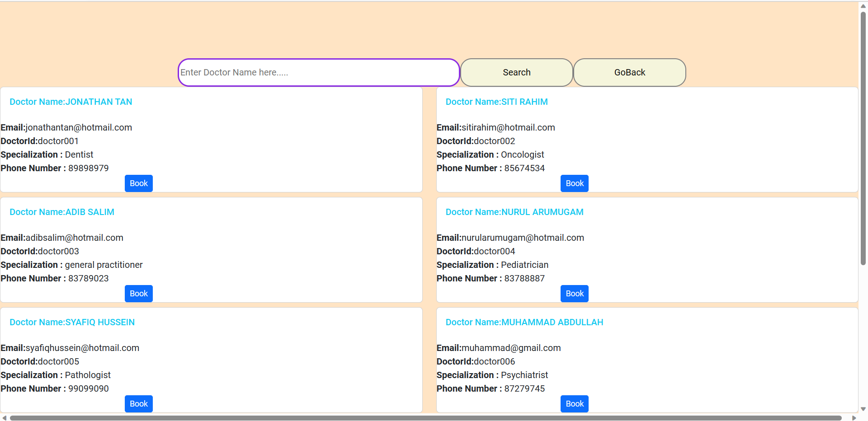
Task: Select the Doctor Name:NURUL ARUMUGAM heading
Action: point(514,211)
